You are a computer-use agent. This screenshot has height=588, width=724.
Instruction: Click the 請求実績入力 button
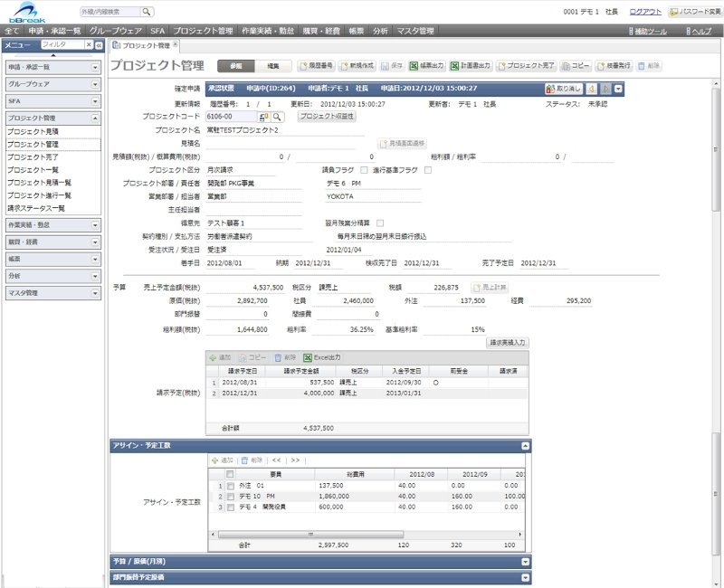(508, 343)
